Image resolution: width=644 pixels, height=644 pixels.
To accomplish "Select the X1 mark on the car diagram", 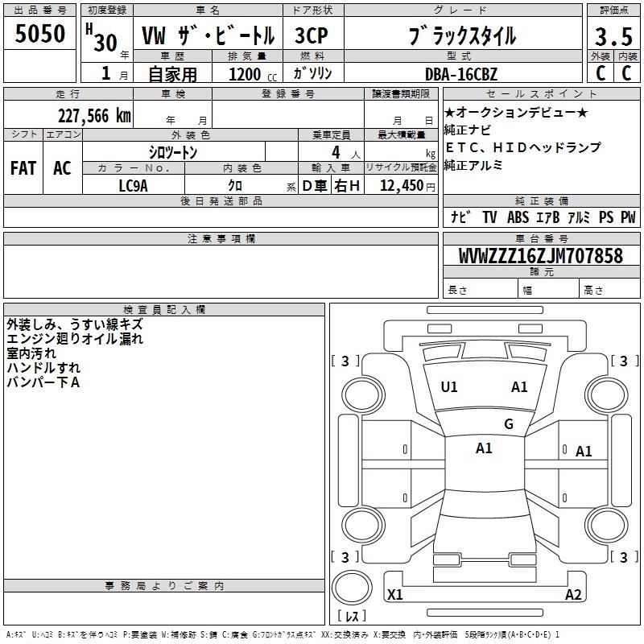I will pyautogui.click(x=395, y=595).
